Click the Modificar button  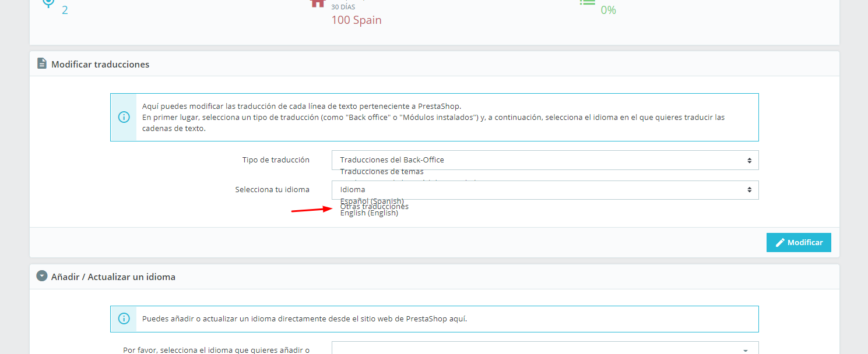pos(799,242)
